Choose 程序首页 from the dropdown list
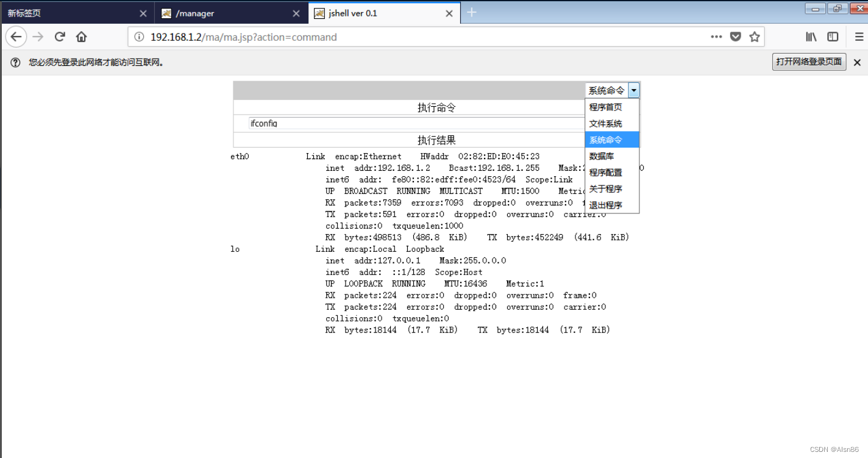 [x=612, y=107]
